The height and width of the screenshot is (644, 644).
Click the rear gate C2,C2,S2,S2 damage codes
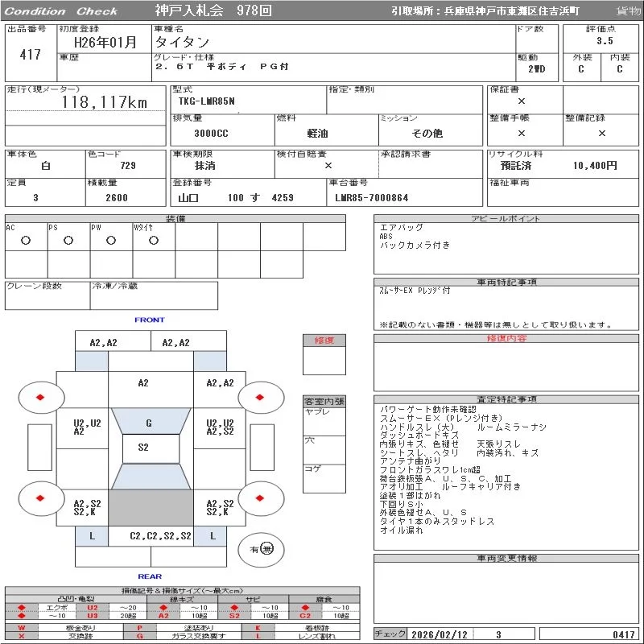[x=161, y=535]
